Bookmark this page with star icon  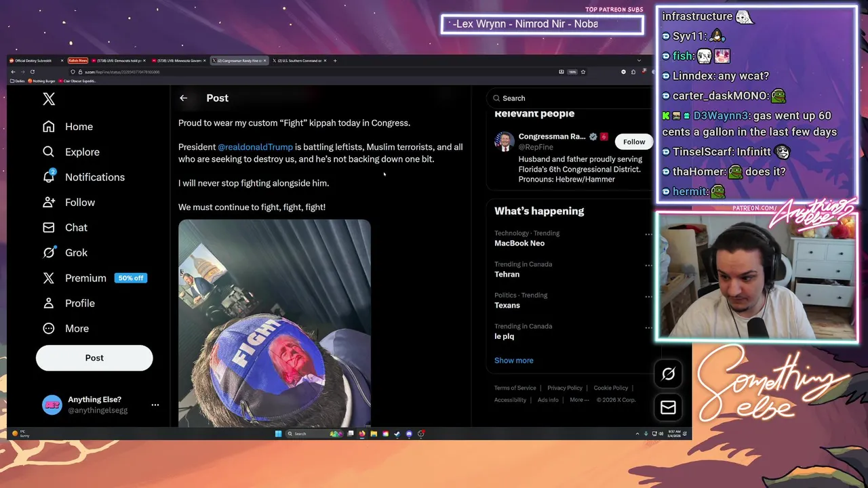pyautogui.click(x=583, y=72)
